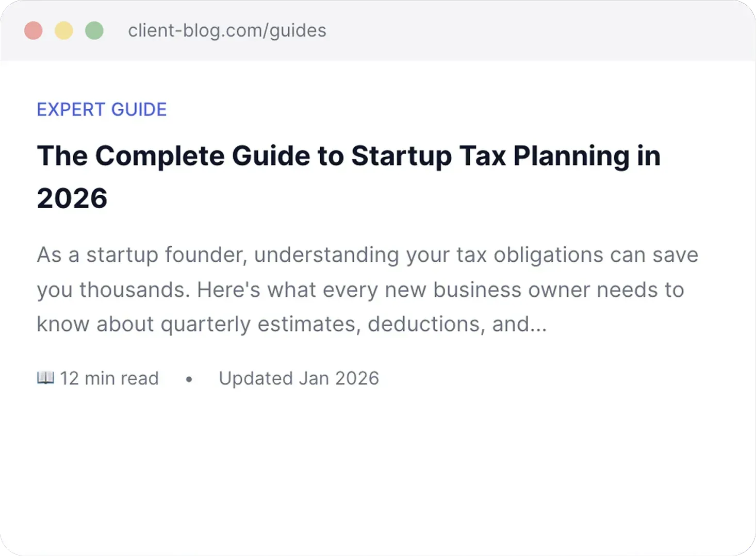Image resolution: width=756 pixels, height=556 pixels.
Task: Open the Startup Tax Planning guide headline
Action: [349, 156]
